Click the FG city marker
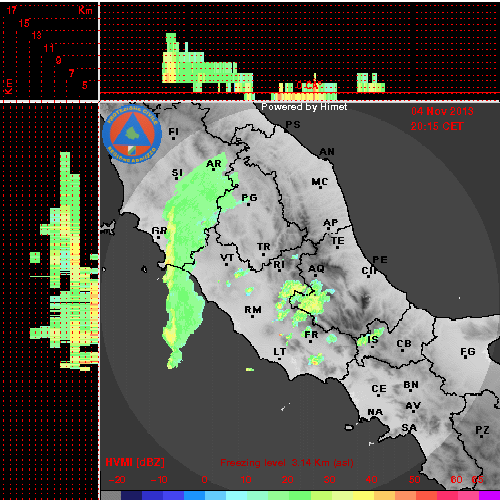This screenshot has height=500, width=500. 468,352
